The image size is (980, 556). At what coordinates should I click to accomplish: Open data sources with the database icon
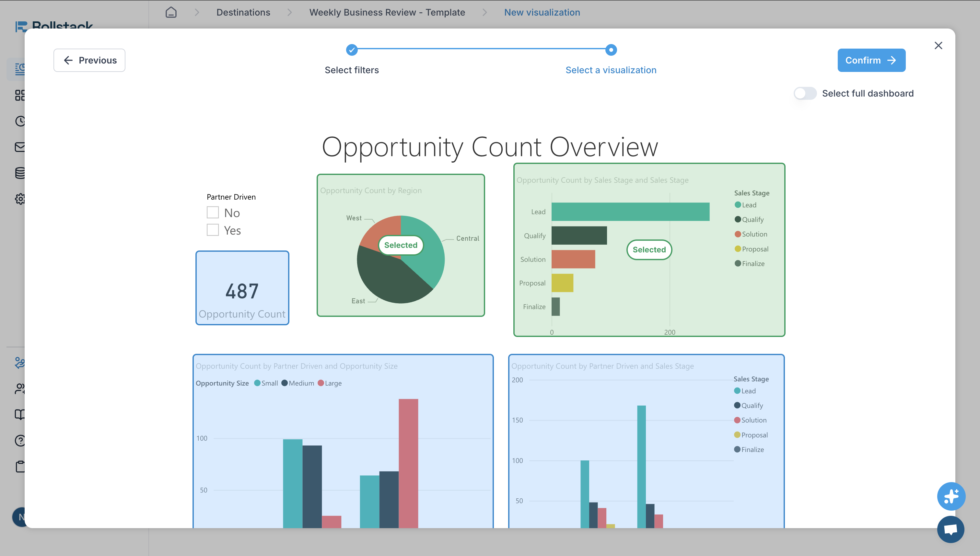[x=21, y=172]
